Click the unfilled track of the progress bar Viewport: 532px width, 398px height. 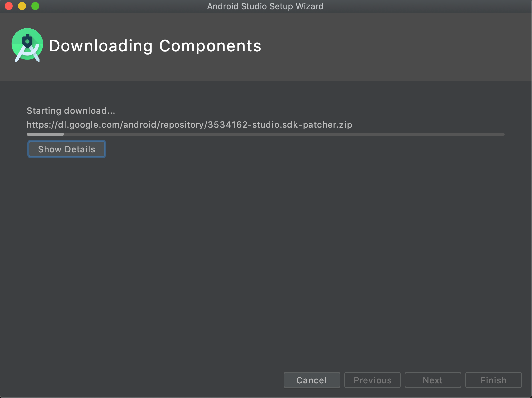click(x=284, y=134)
